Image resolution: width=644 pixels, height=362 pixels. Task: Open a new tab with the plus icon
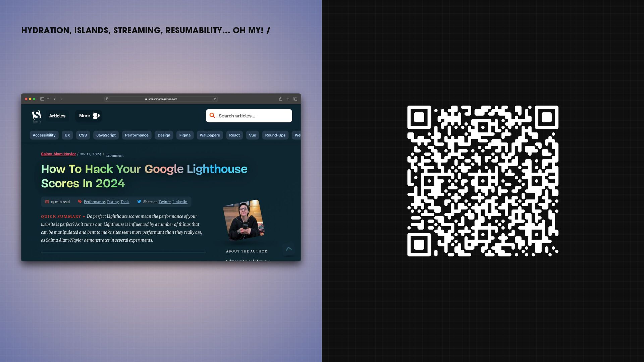pos(288,99)
